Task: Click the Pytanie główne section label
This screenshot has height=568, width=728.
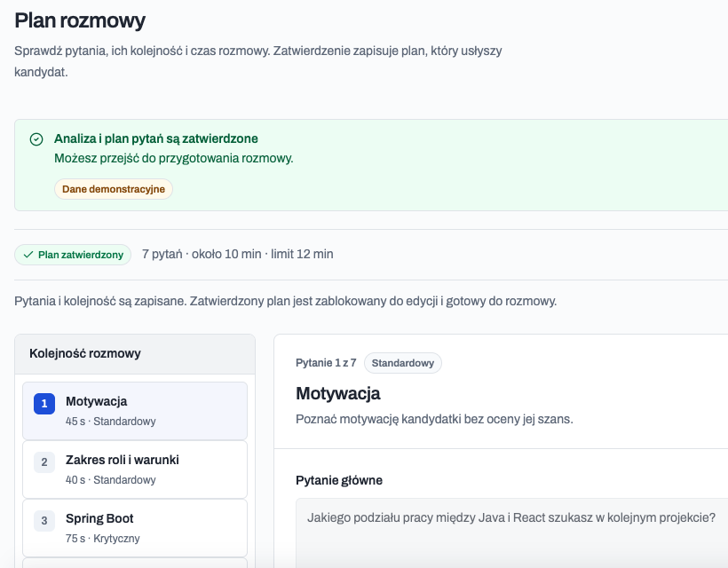Action: tap(339, 480)
